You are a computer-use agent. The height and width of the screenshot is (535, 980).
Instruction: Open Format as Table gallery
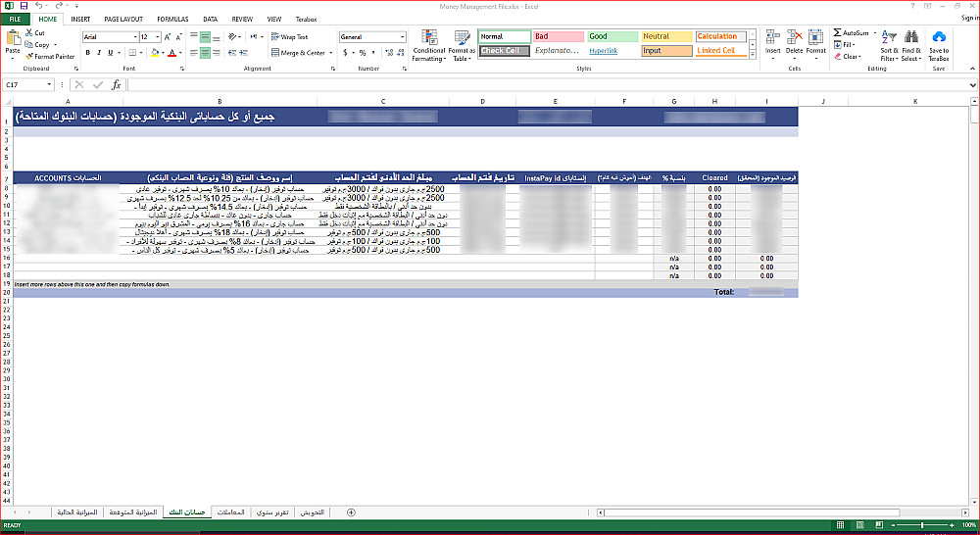[x=462, y=46]
